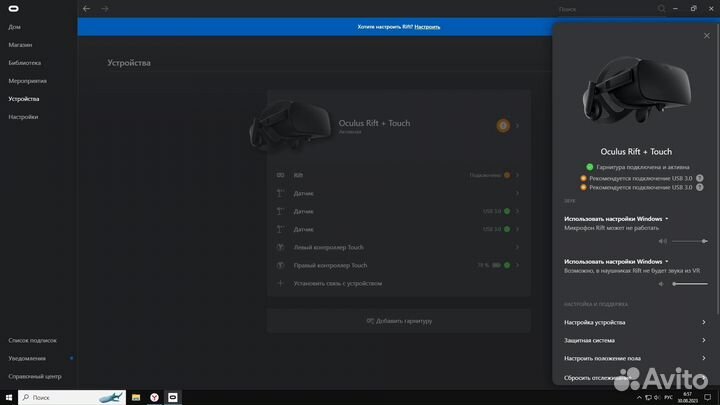Expand 'Настроить положение пола' option
Image resolution: width=720 pixels, height=405 pixels.
tap(635, 358)
